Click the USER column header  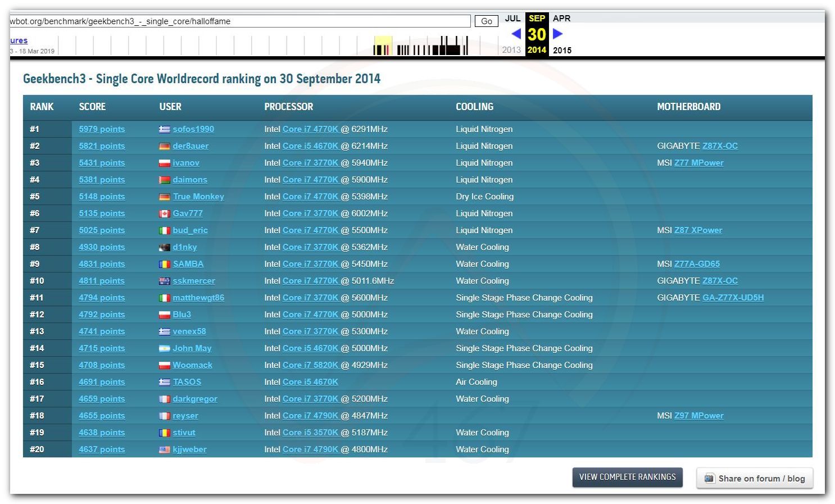pyautogui.click(x=170, y=107)
